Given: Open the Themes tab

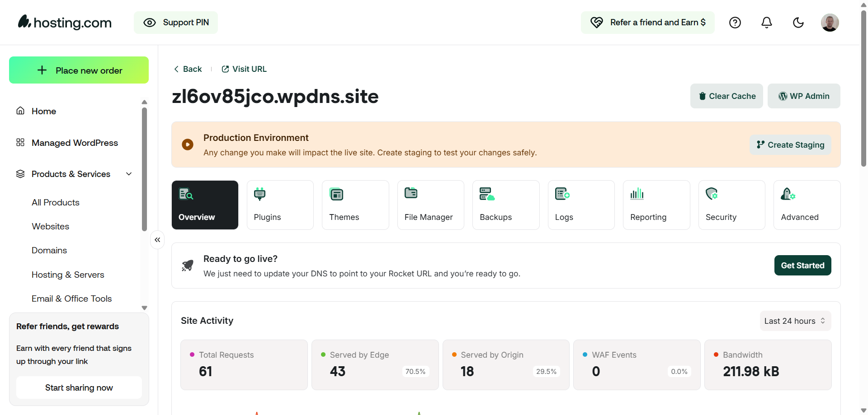Looking at the screenshot, I should 355,205.
